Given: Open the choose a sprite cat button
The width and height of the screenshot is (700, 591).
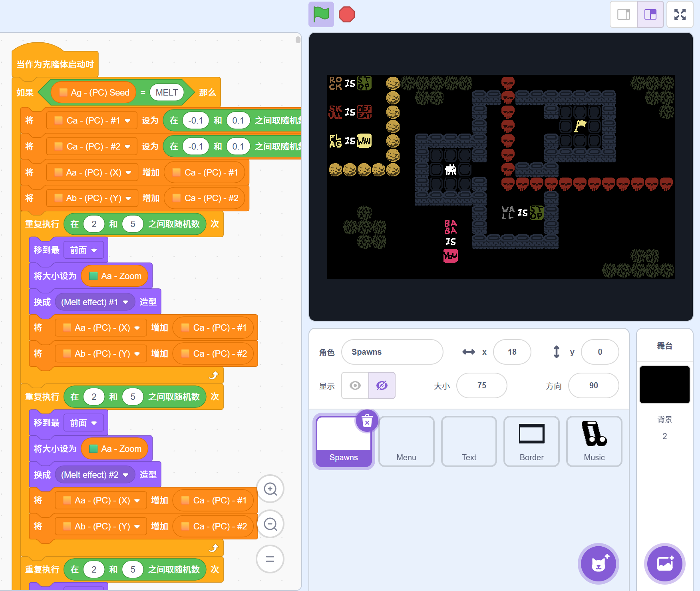Looking at the screenshot, I should pos(598,564).
